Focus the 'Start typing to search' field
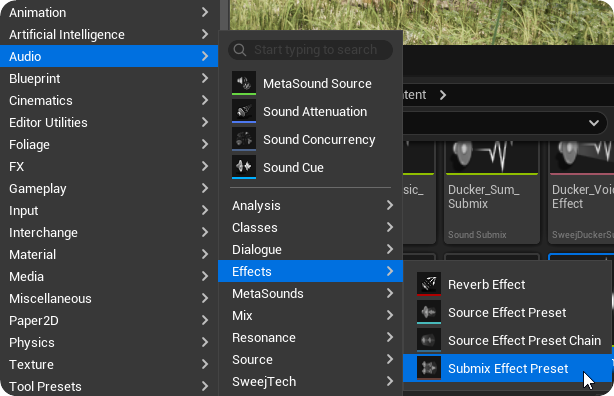Viewport: 614px width, 396px height. (x=311, y=50)
